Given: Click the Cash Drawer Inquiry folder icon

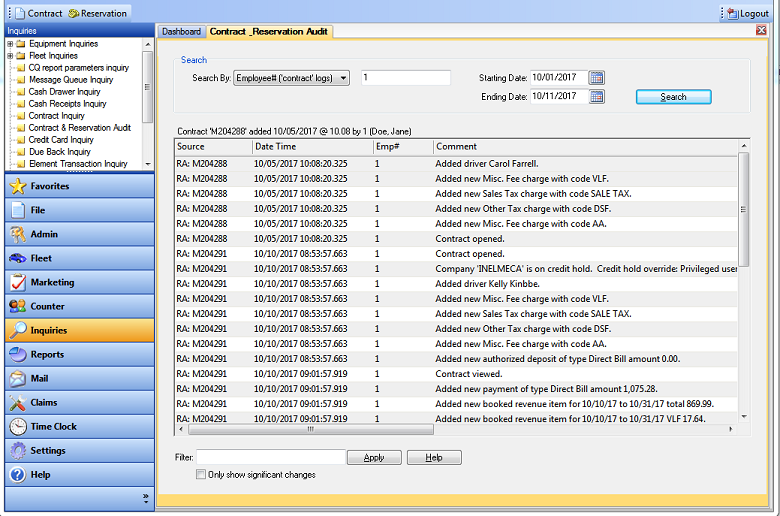Looking at the screenshot, I should click(20, 92).
